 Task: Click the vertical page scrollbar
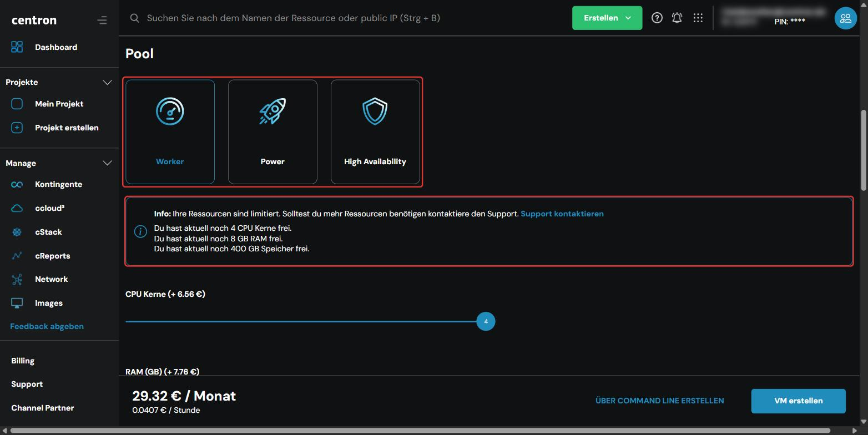click(x=863, y=150)
